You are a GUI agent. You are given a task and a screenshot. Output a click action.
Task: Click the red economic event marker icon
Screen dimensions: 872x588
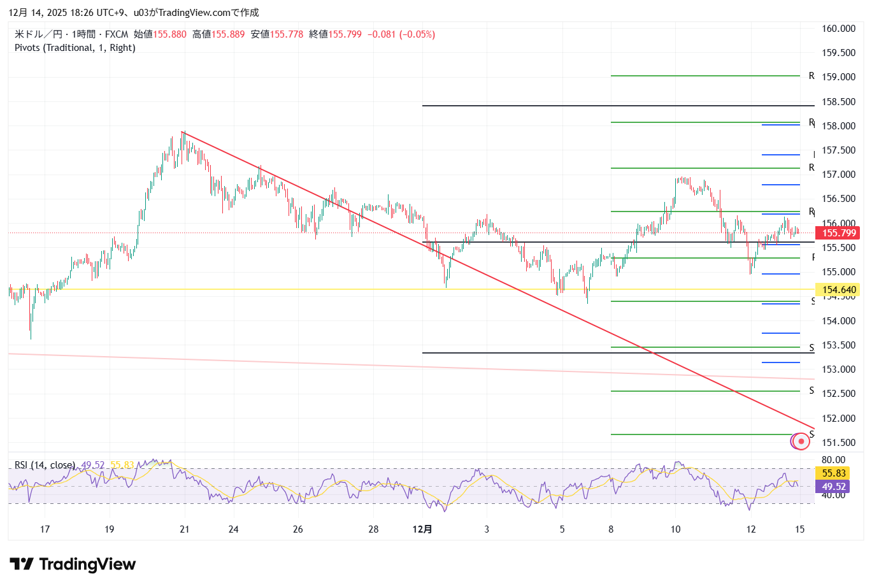(x=801, y=441)
